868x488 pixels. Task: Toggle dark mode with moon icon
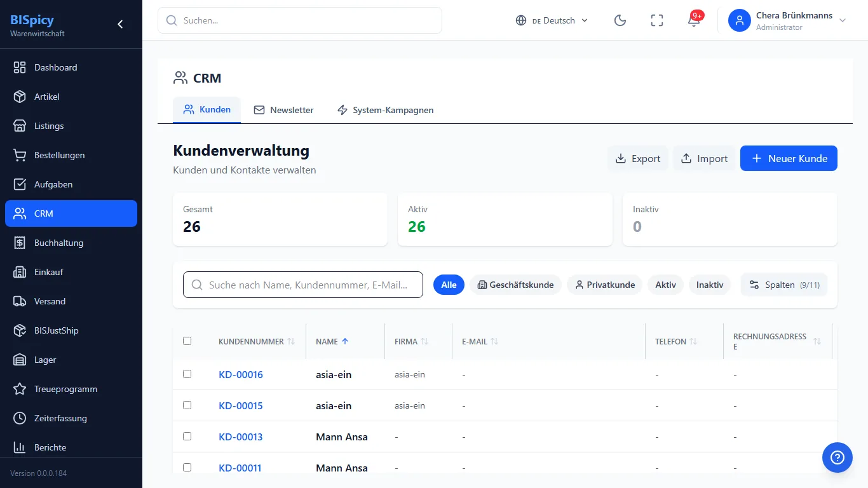click(620, 20)
